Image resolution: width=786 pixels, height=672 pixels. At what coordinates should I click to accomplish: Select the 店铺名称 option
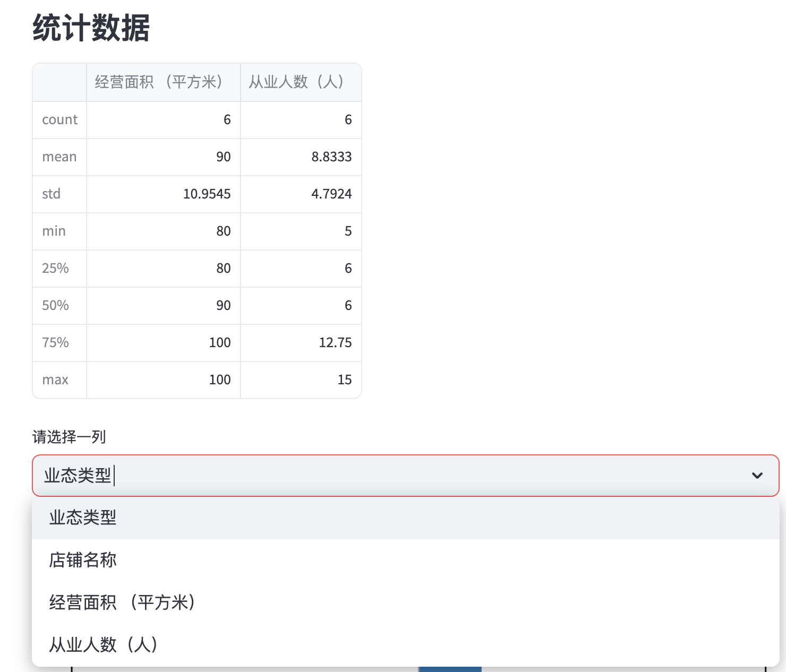406,560
